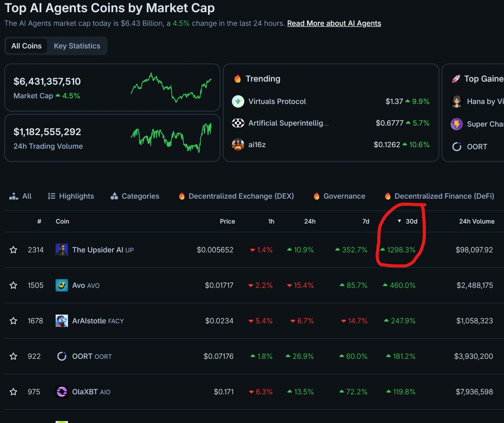The image size is (504, 423).
Task: Select the Avo coin logo
Action: click(62, 285)
